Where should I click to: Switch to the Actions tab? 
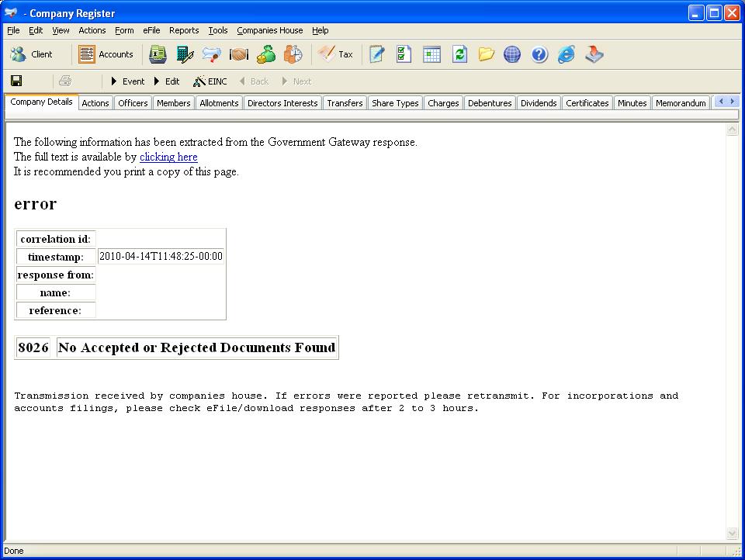[95, 103]
